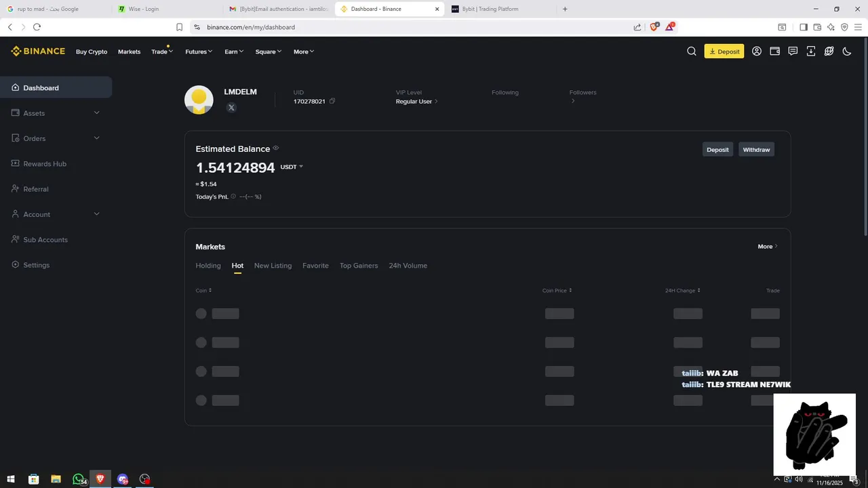The height and width of the screenshot is (488, 868).
Task: Click Buy Crypto in the top navigation
Action: (92, 52)
